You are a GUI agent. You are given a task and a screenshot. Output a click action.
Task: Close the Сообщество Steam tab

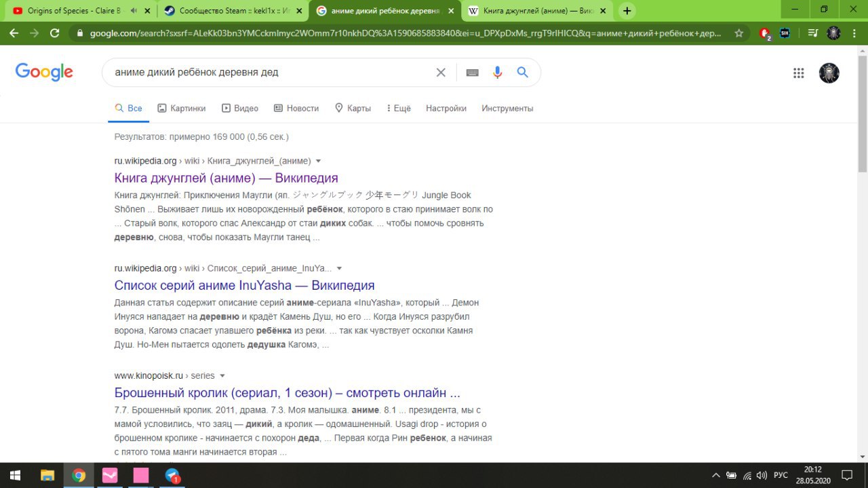point(299,11)
